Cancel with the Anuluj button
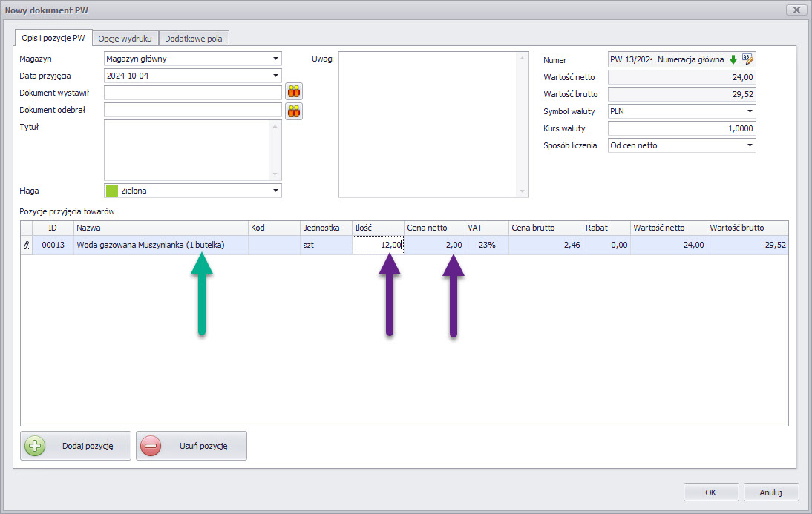The width and height of the screenshot is (812, 514). point(771,492)
